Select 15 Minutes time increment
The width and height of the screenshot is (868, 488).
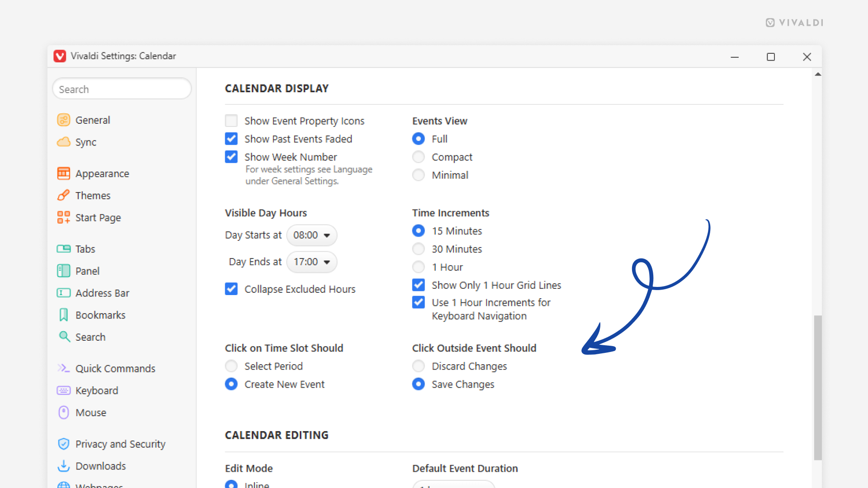[x=419, y=231]
